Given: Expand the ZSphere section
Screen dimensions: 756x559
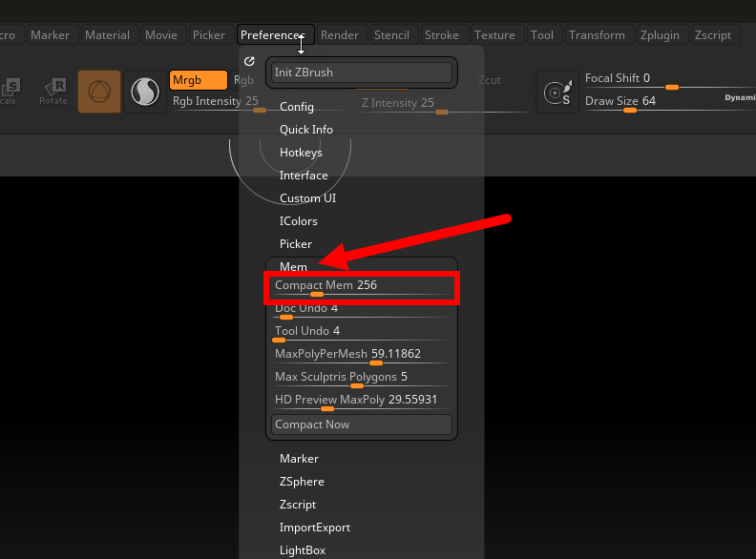Looking at the screenshot, I should tap(302, 482).
